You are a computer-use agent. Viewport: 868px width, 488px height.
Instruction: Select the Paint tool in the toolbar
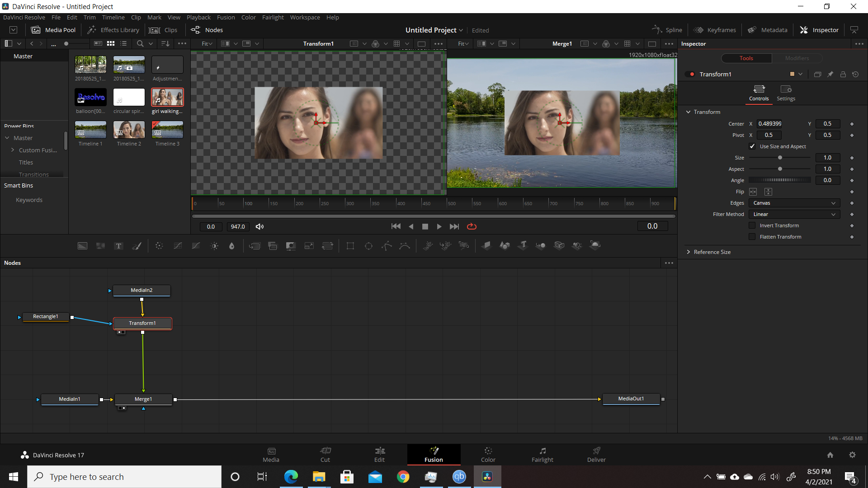coord(137,246)
